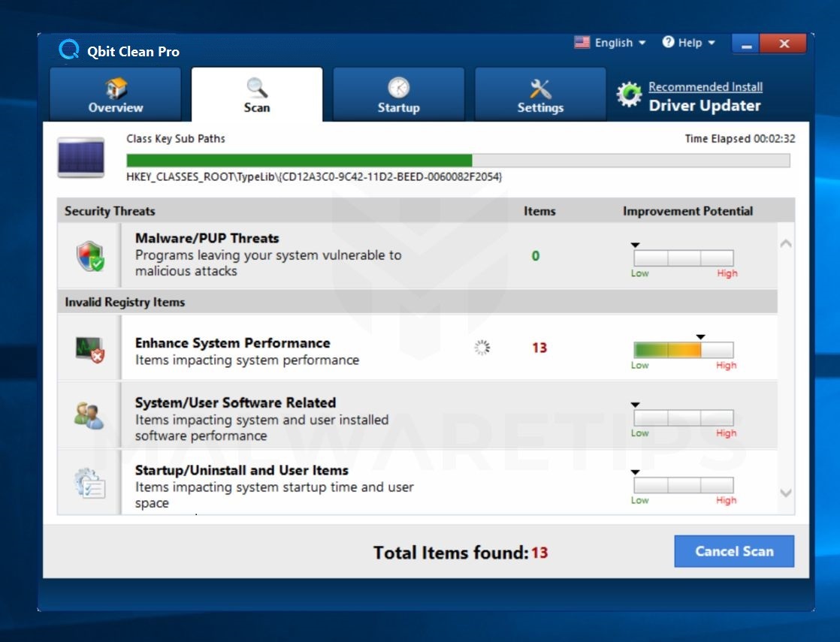840x642 pixels.
Task: Switch to the Overview tab
Action: coord(115,95)
